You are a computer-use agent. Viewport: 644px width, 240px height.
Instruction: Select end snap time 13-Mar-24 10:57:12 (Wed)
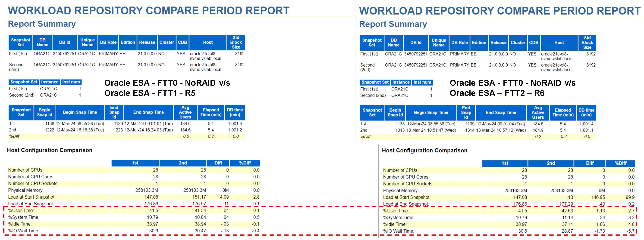(501, 130)
